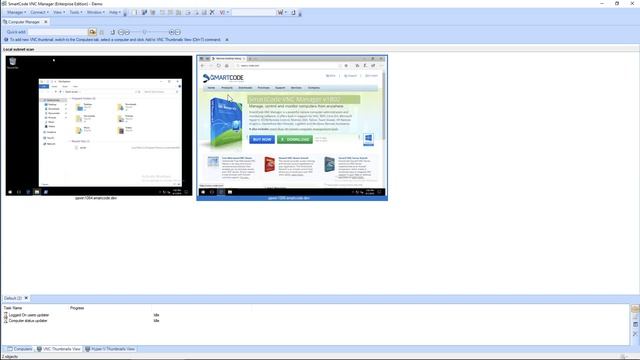Open the Tools menu

(x=76, y=12)
